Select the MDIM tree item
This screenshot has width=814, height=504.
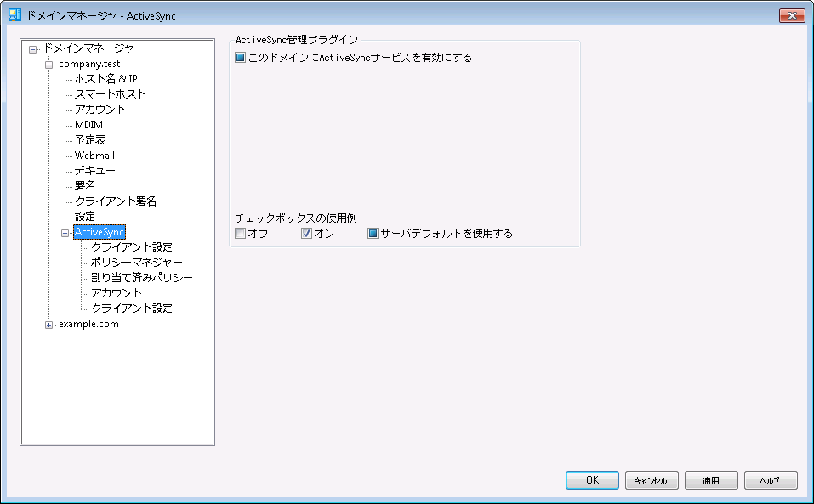88,125
